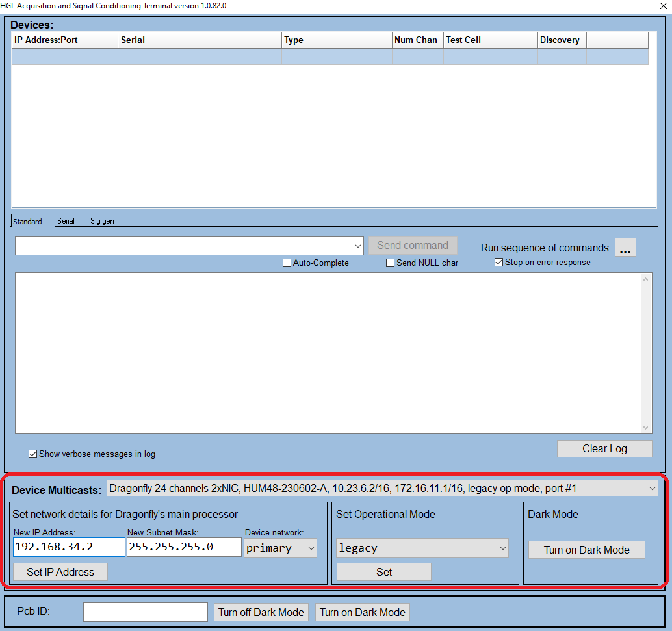
Task: Click the Num Chan column header
Action: point(418,40)
